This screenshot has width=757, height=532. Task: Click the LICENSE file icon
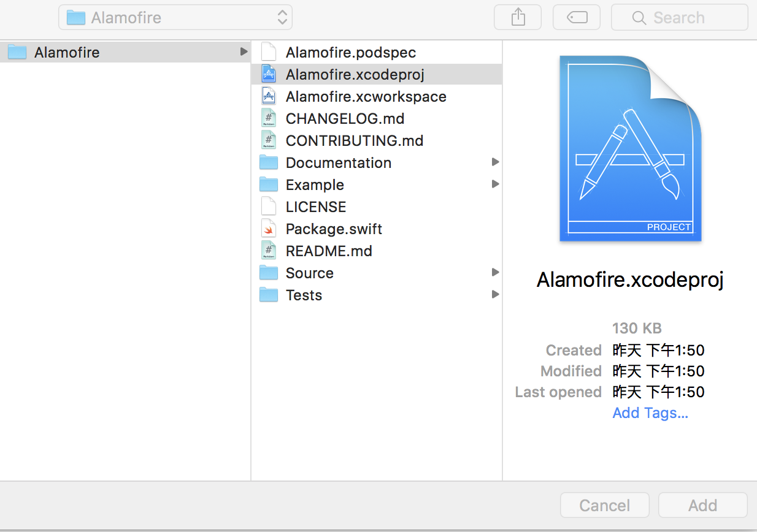tap(269, 207)
